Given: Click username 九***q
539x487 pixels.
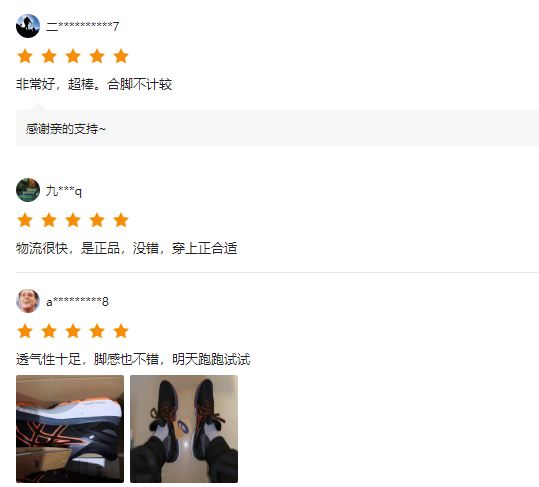Looking at the screenshot, I should [x=64, y=191].
